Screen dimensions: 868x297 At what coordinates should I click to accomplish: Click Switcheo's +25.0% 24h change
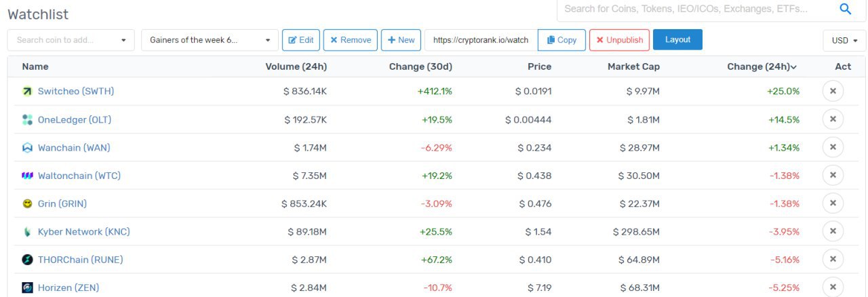pos(783,92)
